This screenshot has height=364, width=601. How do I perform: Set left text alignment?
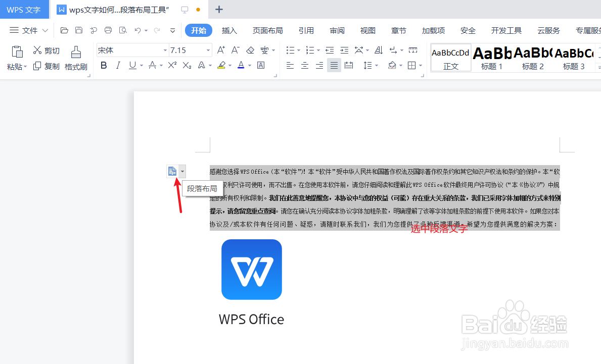(x=290, y=66)
